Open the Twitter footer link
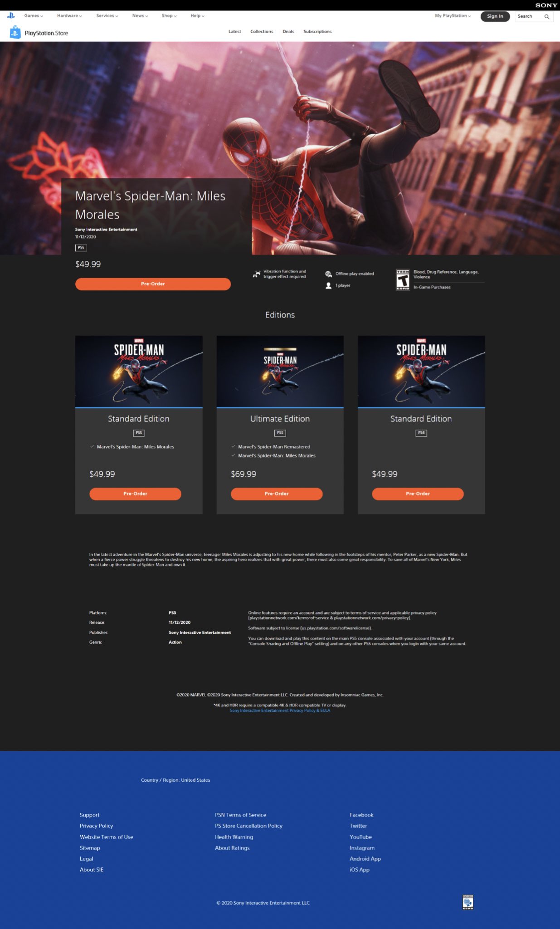The width and height of the screenshot is (560, 929). point(358,826)
